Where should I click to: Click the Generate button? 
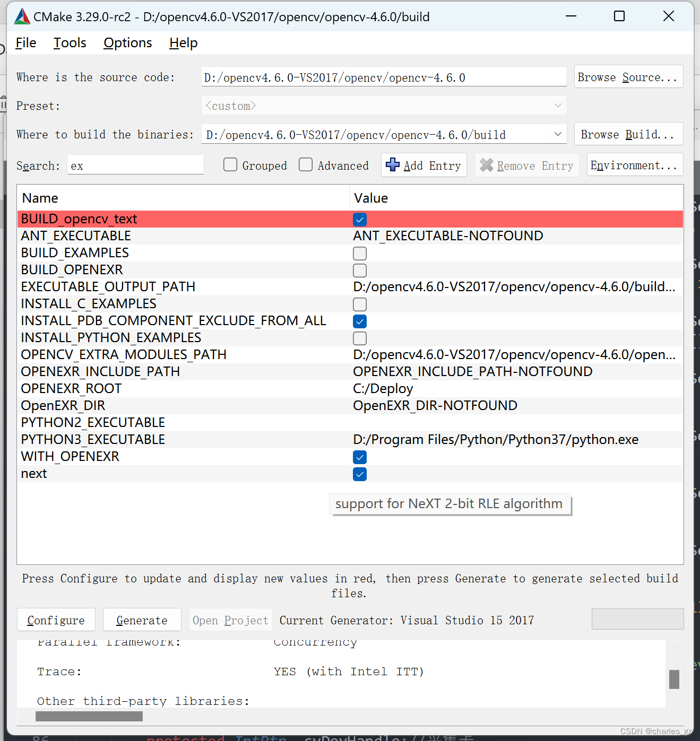[x=142, y=620]
